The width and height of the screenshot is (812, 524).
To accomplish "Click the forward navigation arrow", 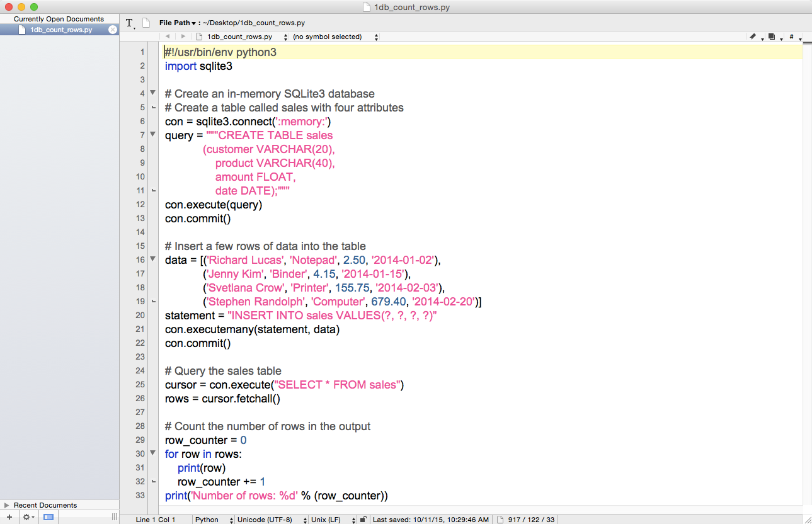I will pyautogui.click(x=183, y=36).
